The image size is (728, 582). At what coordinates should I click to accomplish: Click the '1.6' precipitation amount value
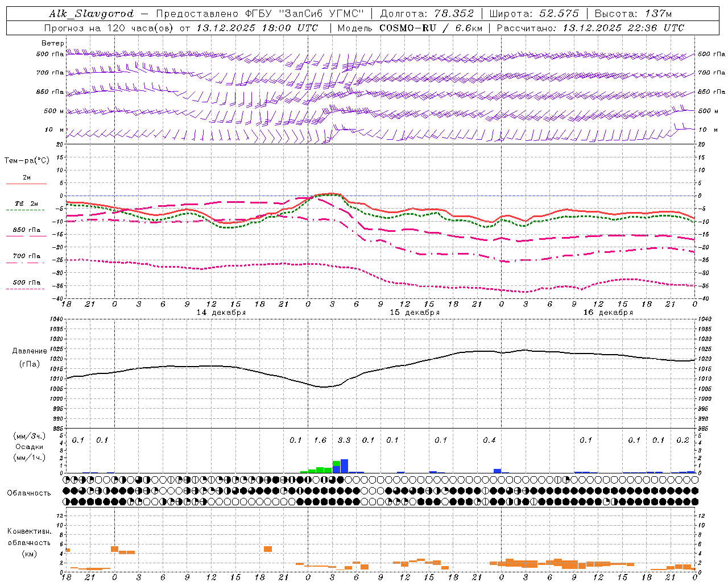pyautogui.click(x=320, y=440)
